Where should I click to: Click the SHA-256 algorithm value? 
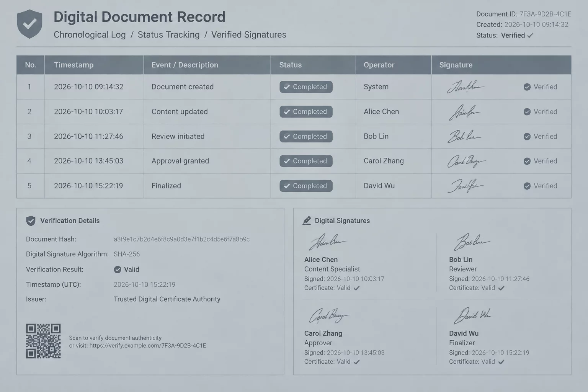pos(127,254)
